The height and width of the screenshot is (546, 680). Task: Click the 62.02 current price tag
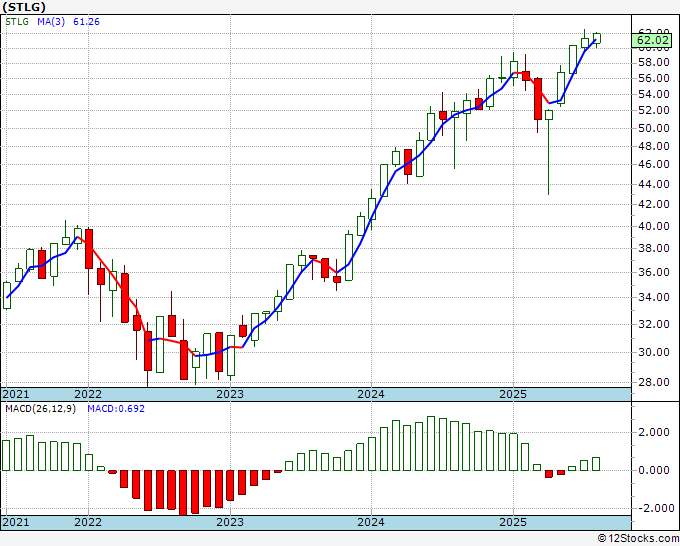coord(652,40)
